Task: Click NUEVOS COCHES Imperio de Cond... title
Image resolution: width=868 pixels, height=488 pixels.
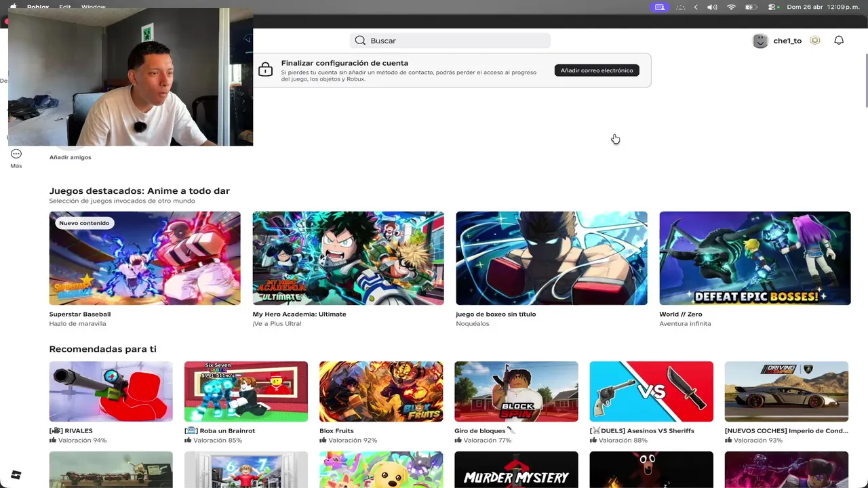Action: [786, 431]
